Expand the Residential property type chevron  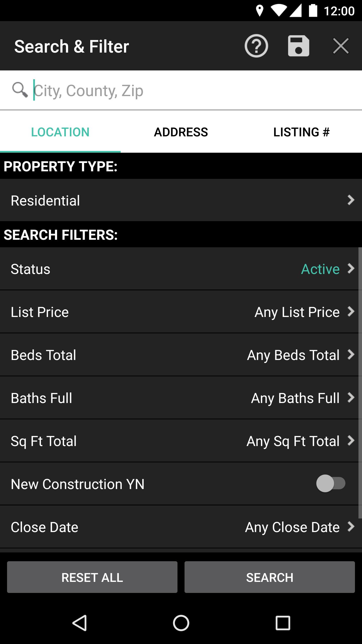click(x=351, y=200)
